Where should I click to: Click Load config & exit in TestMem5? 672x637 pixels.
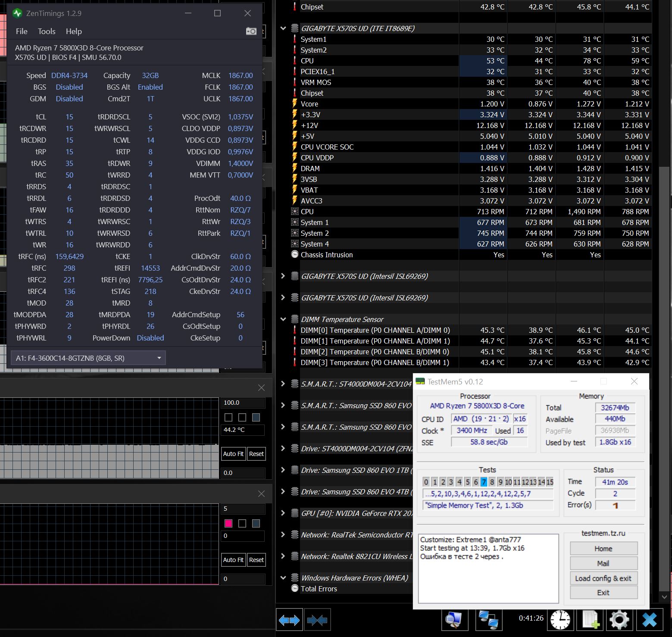[603, 578]
